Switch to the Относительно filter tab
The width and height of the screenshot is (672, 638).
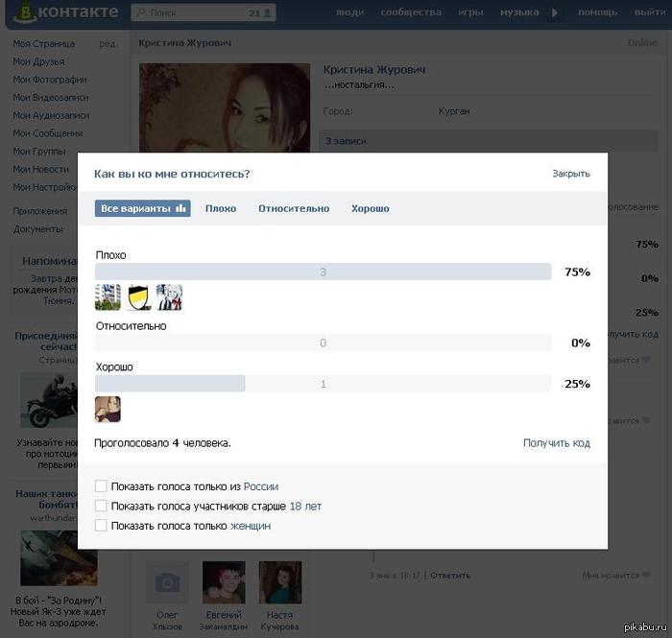(293, 208)
